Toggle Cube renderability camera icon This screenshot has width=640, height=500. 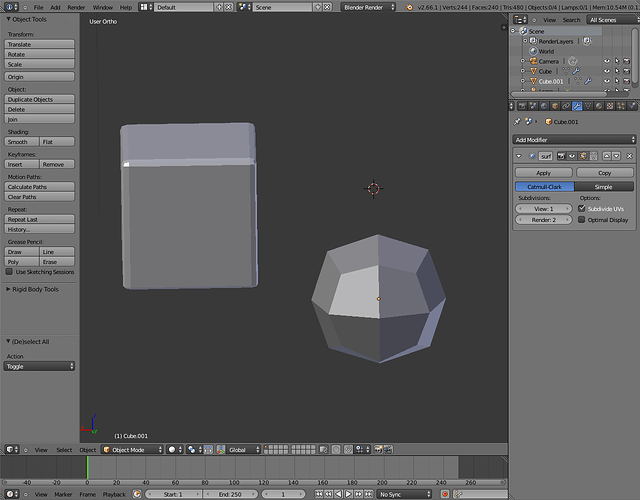[x=627, y=71]
